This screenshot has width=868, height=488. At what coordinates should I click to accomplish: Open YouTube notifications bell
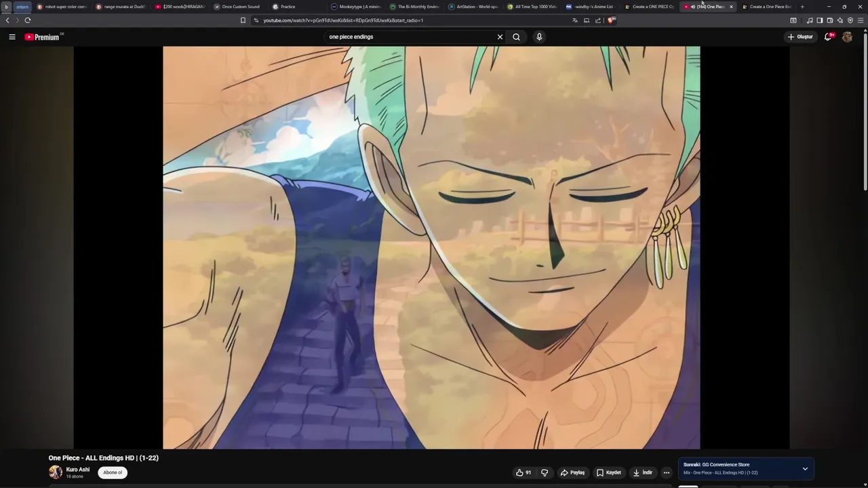828,37
